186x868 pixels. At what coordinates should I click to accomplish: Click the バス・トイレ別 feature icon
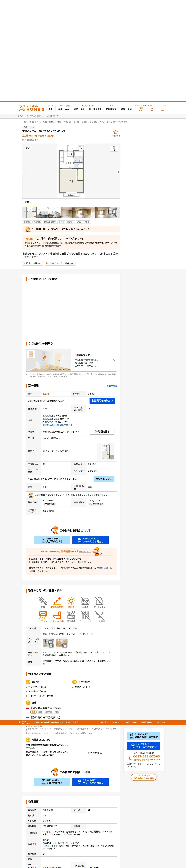tap(57, 617)
